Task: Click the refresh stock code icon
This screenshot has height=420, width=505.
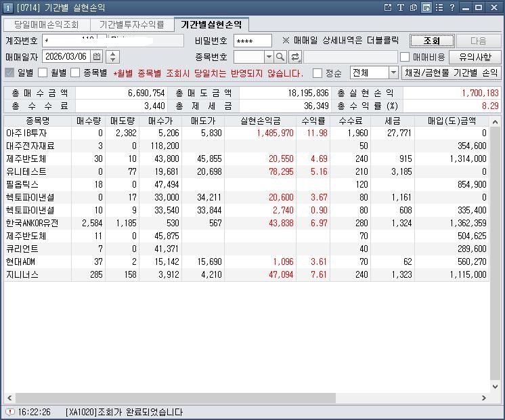Action: click(x=294, y=57)
